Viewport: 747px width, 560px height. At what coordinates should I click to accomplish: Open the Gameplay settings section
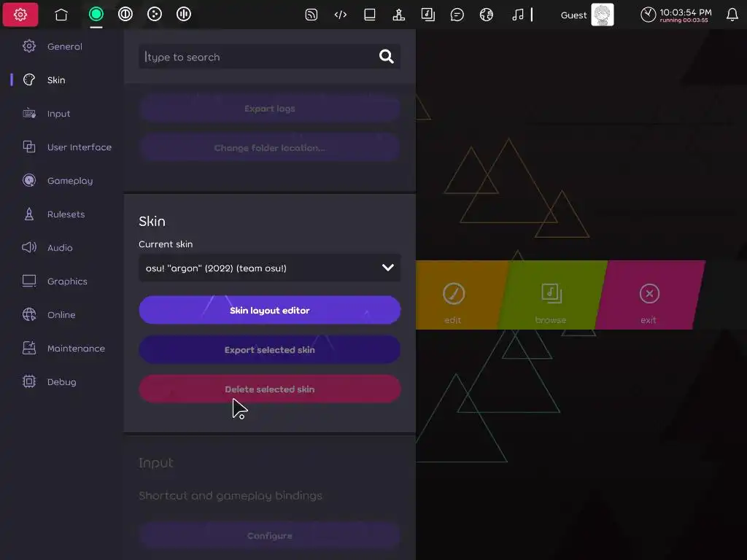[62, 181]
